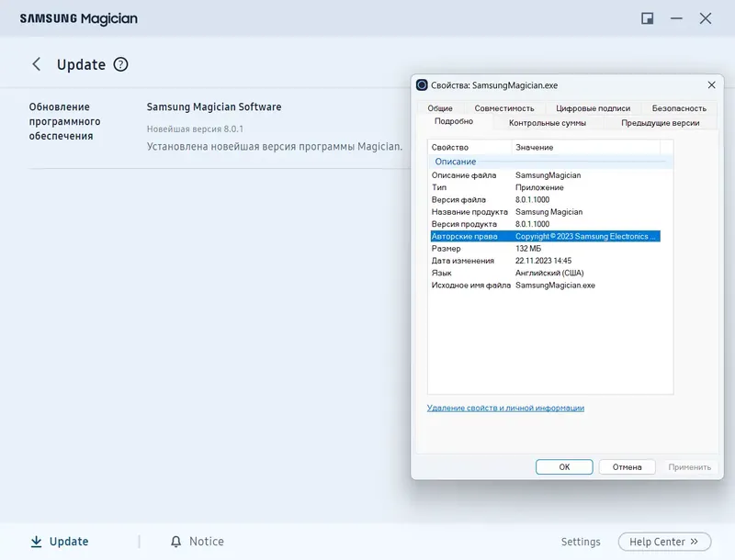735x560 pixels.
Task: Open the help question mark next to Update
Action: [120, 64]
